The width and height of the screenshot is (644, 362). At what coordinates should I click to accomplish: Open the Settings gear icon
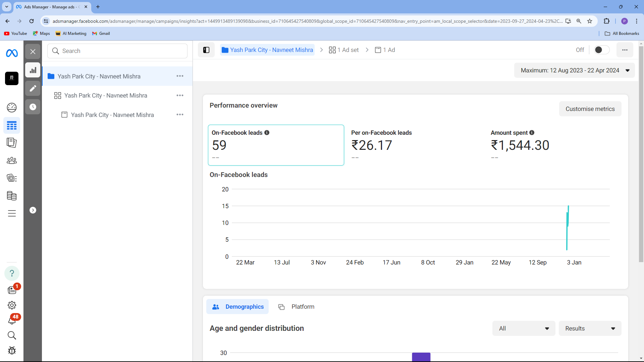[12, 305]
